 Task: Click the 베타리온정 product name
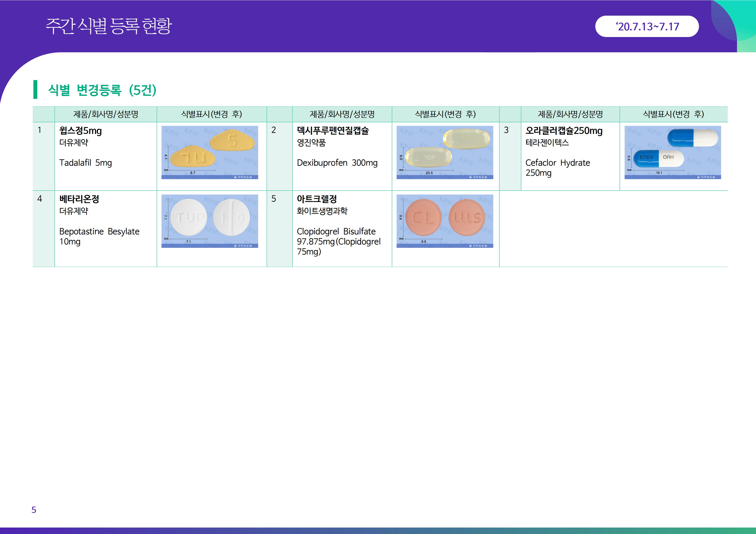pos(79,199)
